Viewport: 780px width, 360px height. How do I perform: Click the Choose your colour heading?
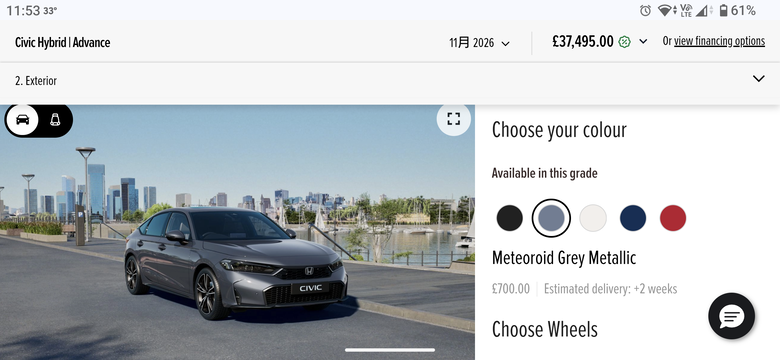point(559,130)
